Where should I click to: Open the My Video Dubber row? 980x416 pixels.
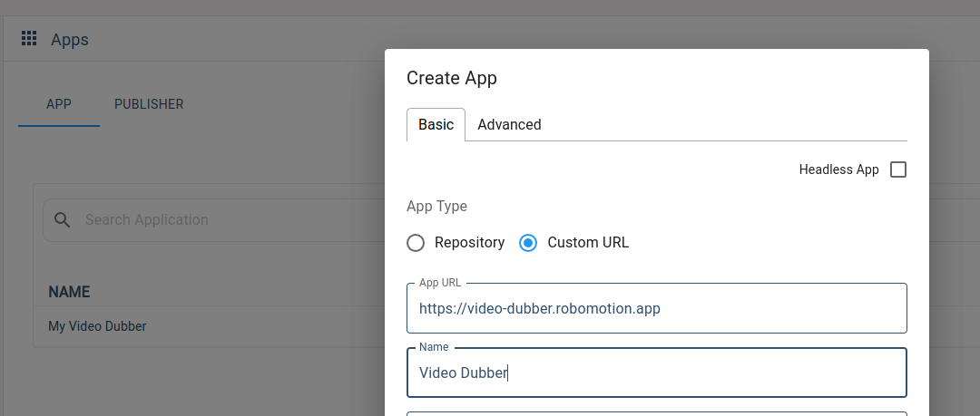point(209,326)
